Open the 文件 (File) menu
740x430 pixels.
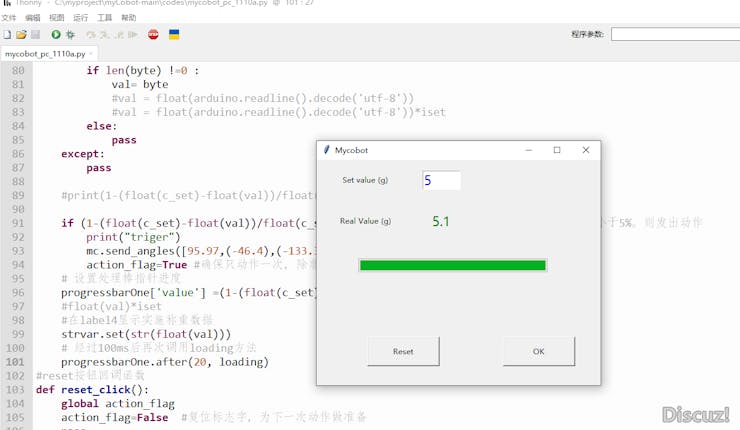(x=8, y=18)
